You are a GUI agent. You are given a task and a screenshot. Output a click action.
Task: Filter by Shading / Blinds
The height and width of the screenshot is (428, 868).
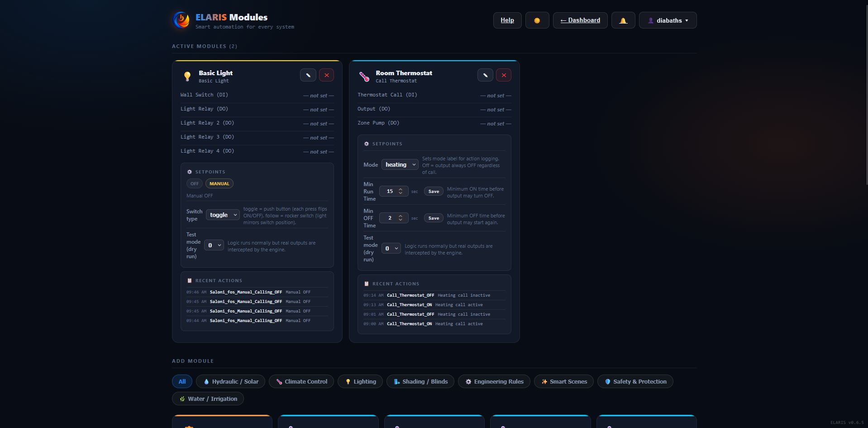tap(420, 382)
